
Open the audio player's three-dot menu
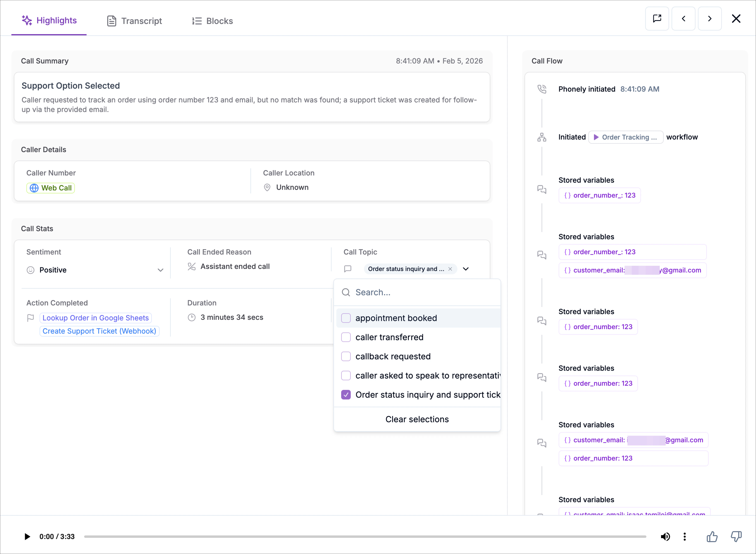point(685,537)
